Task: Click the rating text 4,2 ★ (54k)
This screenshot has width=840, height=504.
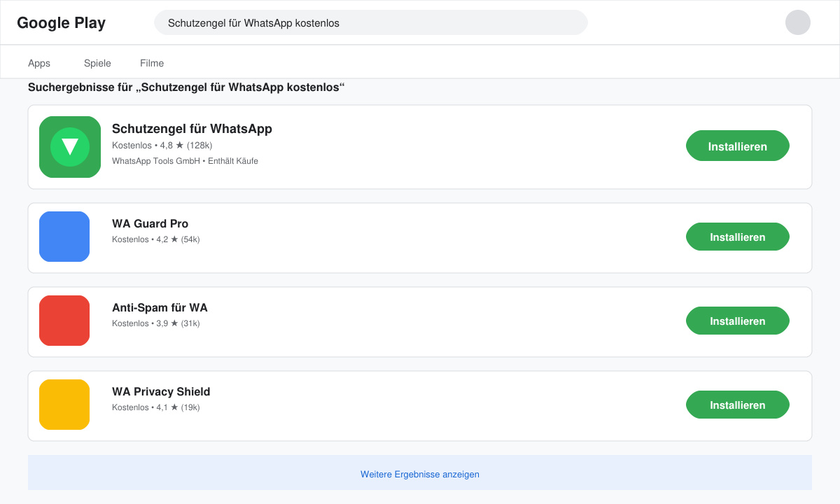Action: point(178,239)
